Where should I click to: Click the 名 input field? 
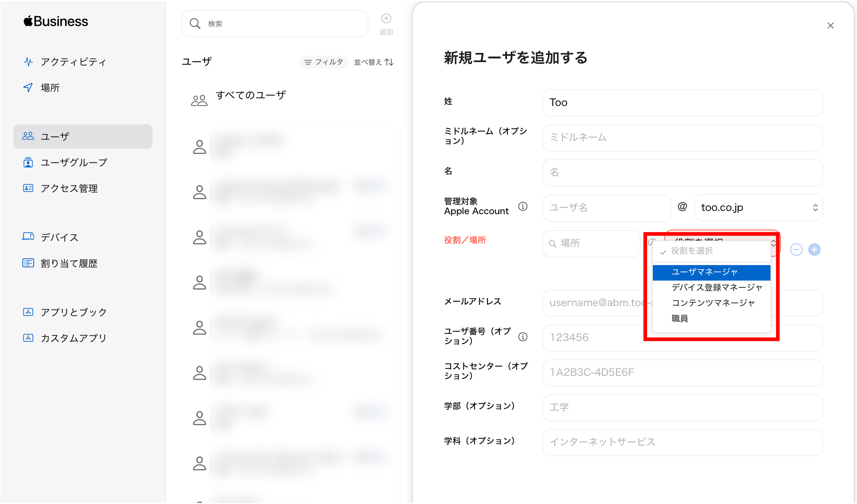[x=682, y=172]
